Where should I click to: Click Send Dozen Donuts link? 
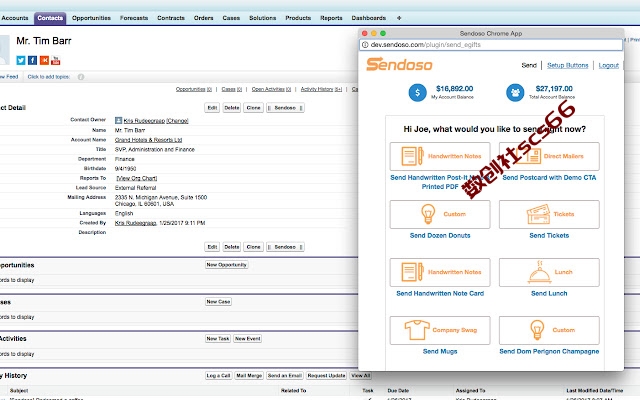point(440,236)
